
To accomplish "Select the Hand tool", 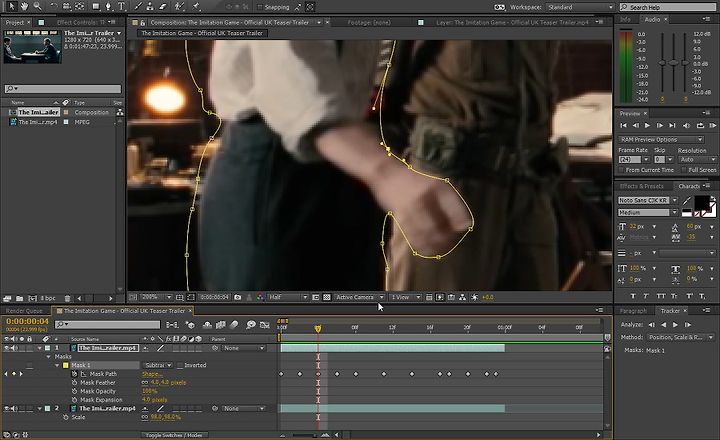I will [x=24, y=6].
